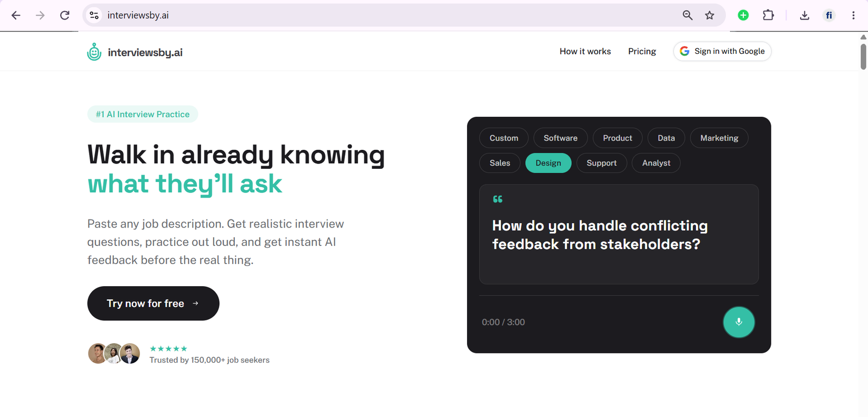Screen dimensions: 868x417
Task: Select the Sales category chip
Action: click(500, 163)
